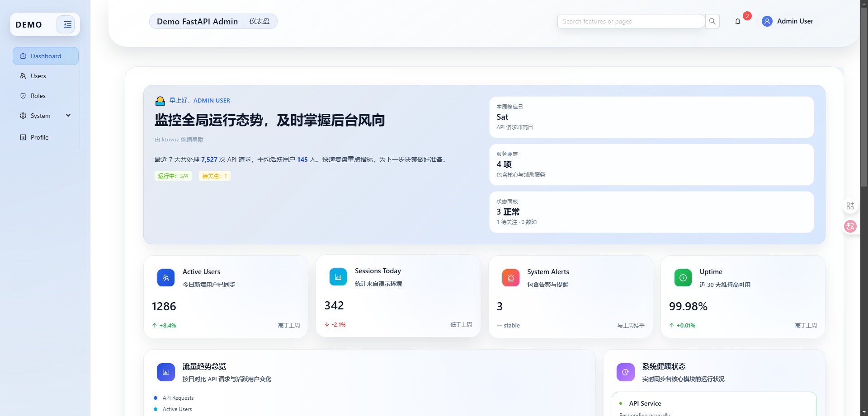Click the Demo FastAPI Admin title link
Image resolution: width=868 pixels, height=416 pixels.
tap(197, 21)
